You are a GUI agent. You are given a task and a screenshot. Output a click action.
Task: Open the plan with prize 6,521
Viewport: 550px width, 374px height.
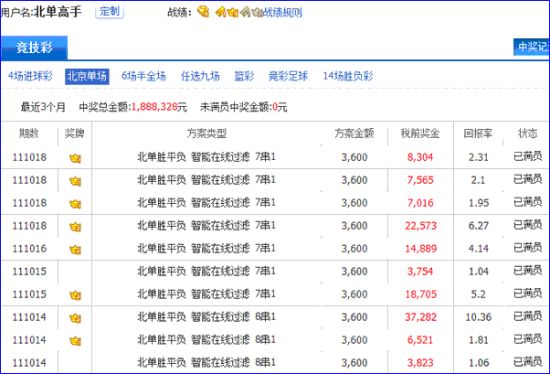pyautogui.click(x=206, y=339)
